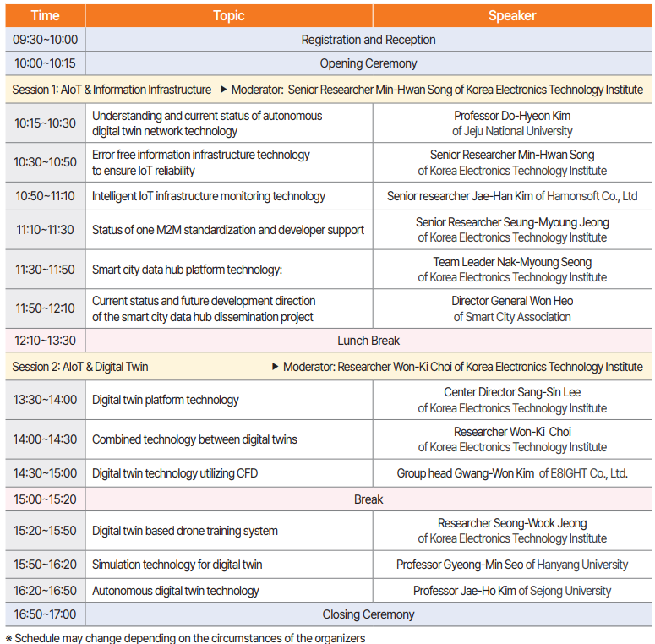Click the Topic column header
The image size is (655, 644).
click(229, 15)
